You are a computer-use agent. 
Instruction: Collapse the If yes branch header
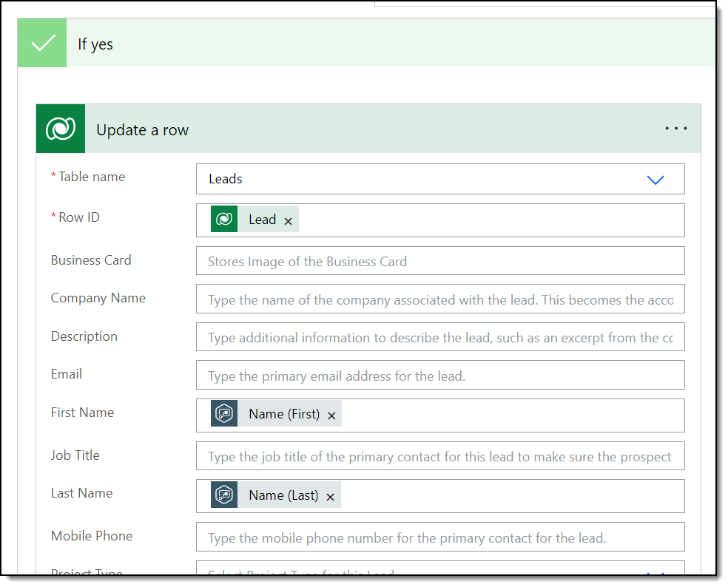(x=366, y=43)
